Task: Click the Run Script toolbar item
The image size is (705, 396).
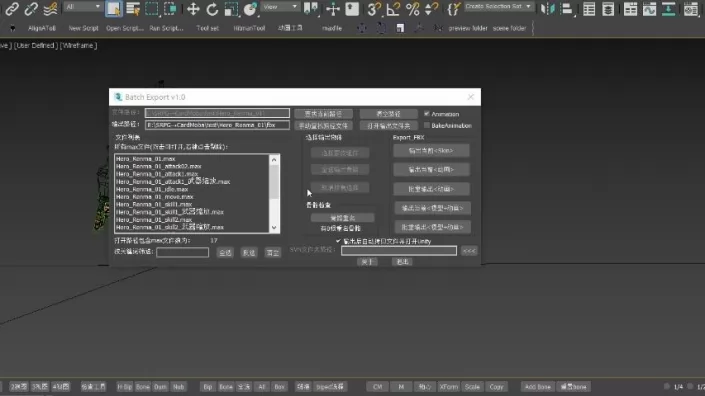Action: (x=166, y=28)
